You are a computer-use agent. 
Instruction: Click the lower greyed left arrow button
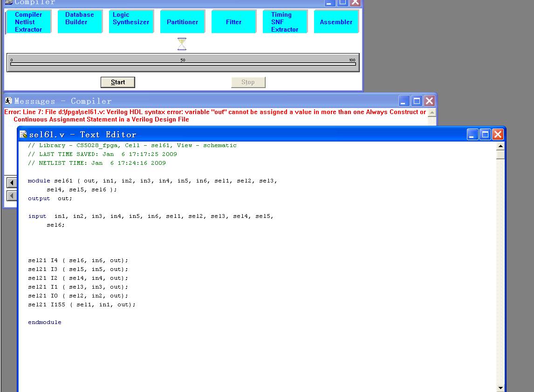tap(12, 196)
